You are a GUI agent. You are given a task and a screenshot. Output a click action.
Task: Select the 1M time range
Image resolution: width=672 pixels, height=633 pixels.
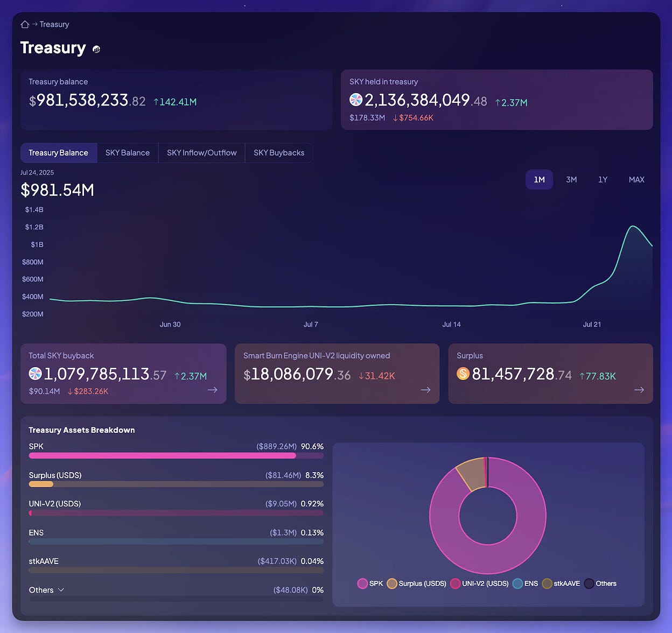[x=539, y=180]
